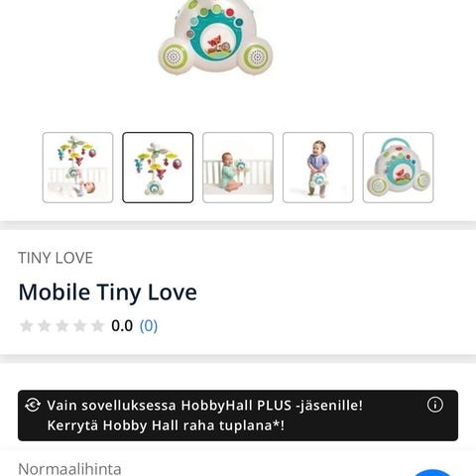Click the Normaalihinta price label
This screenshot has height=476, width=476.
pyautogui.click(x=69, y=469)
